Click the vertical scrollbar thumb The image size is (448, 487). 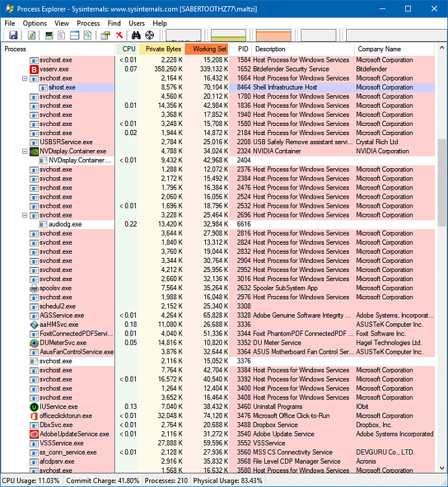(x=442, y=182)
